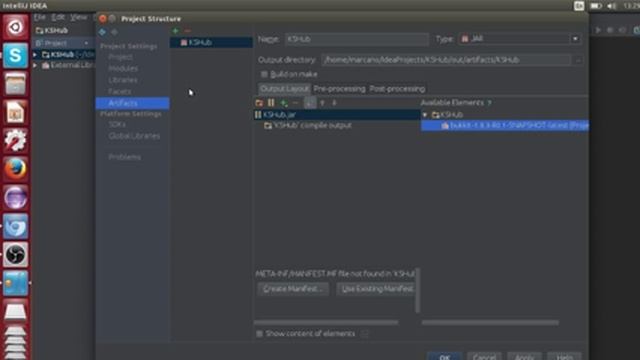Click the move up arrow in Output Layout toolbar
The width and height of the screenshot is (640, 360).
322,103
